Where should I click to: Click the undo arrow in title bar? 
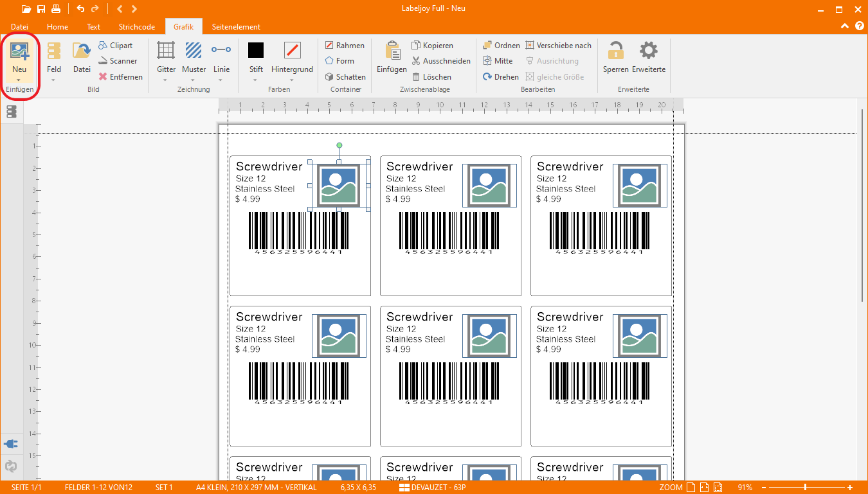(x=80, y=8)
